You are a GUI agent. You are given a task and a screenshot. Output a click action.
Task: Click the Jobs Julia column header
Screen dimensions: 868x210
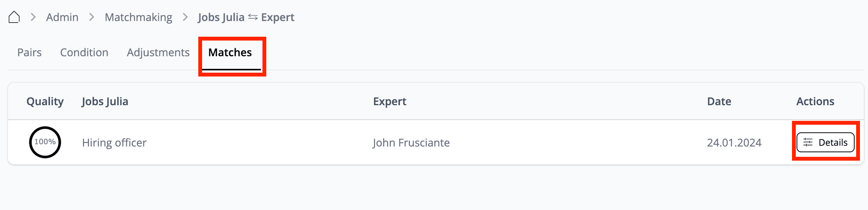pyautogui.click(x=105, y=101)
